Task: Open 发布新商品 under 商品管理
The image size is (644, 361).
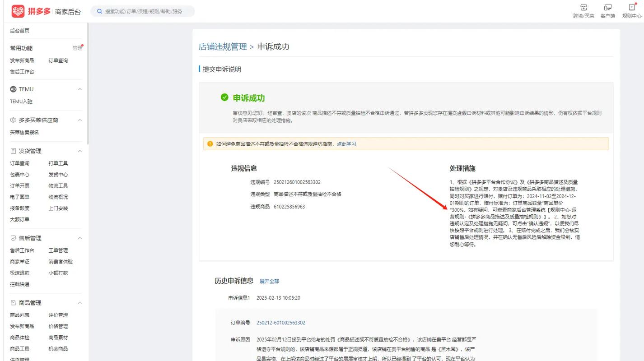Action: click(22, 326)
